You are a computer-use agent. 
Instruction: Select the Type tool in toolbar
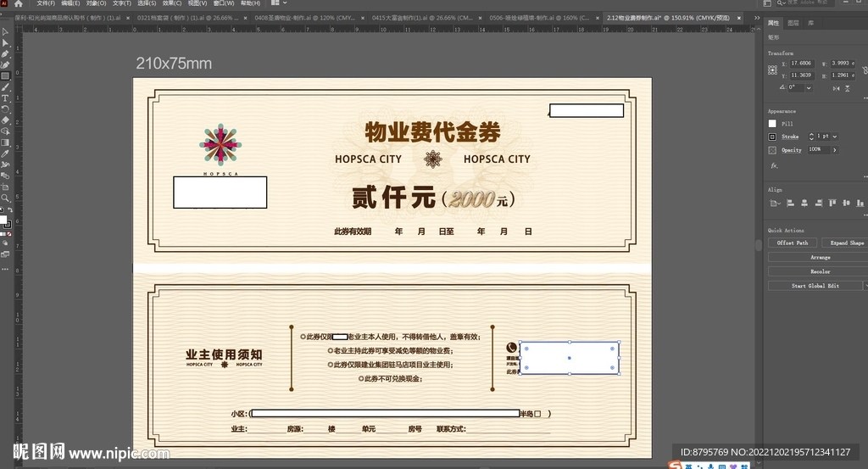click(x=5, y=98)
